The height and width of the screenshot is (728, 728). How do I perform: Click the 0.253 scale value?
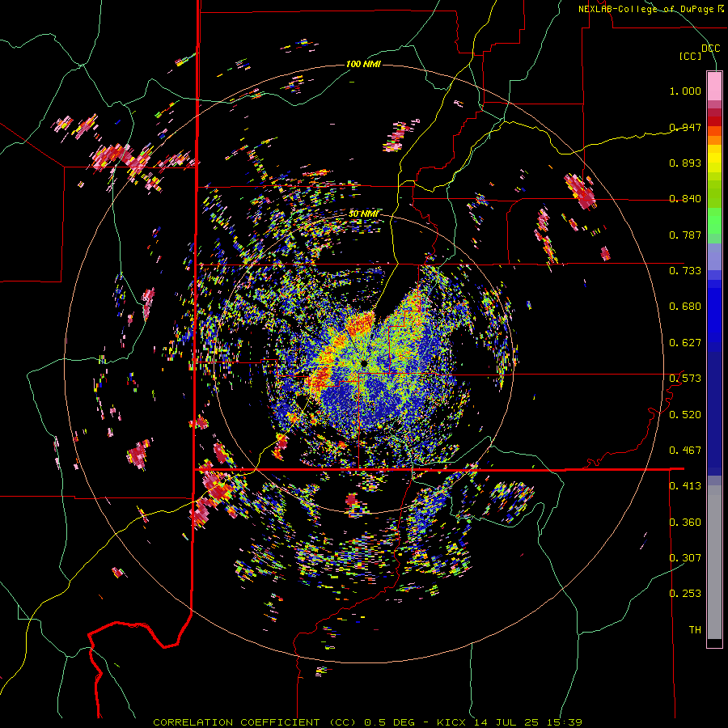tap(685, 594)
